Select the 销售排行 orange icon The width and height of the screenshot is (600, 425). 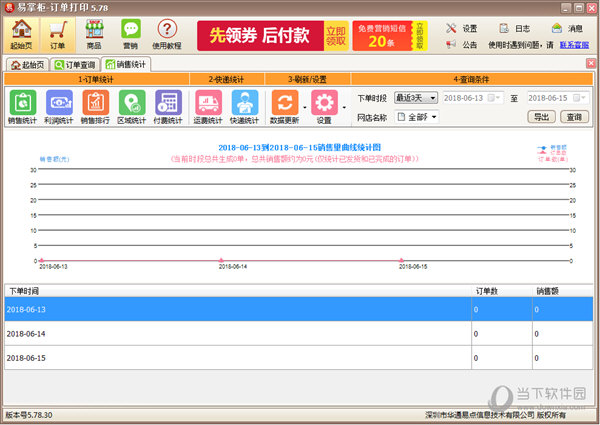[95, 107]
